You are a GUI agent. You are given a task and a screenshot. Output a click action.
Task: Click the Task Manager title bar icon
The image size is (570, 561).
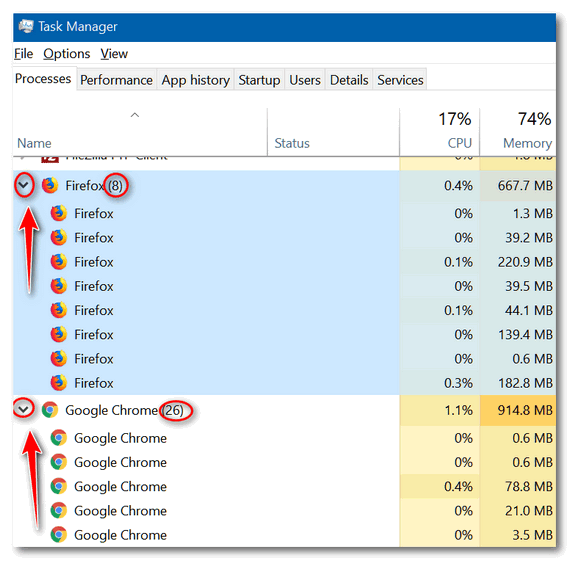click(x=26, y=27)
